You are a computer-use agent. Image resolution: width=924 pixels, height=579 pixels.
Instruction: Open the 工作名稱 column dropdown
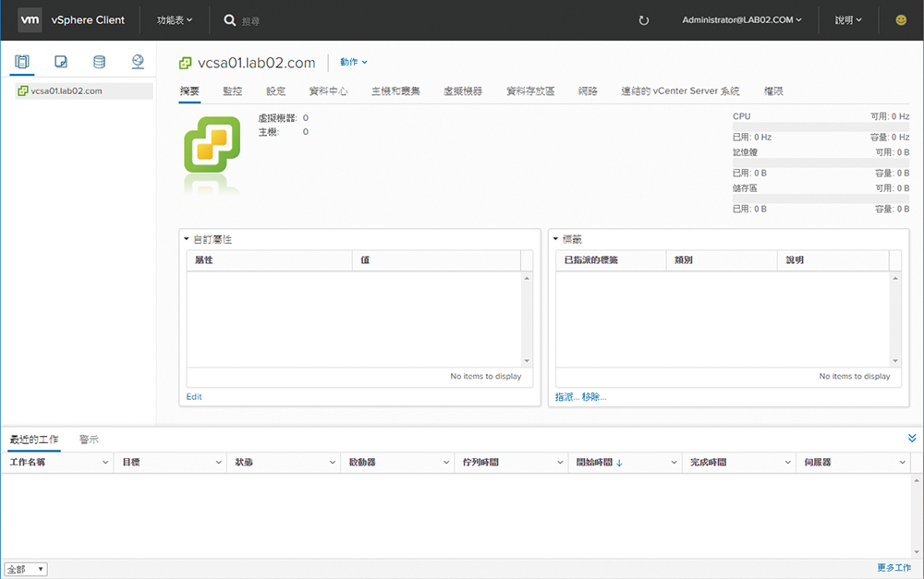coord(105,463)
